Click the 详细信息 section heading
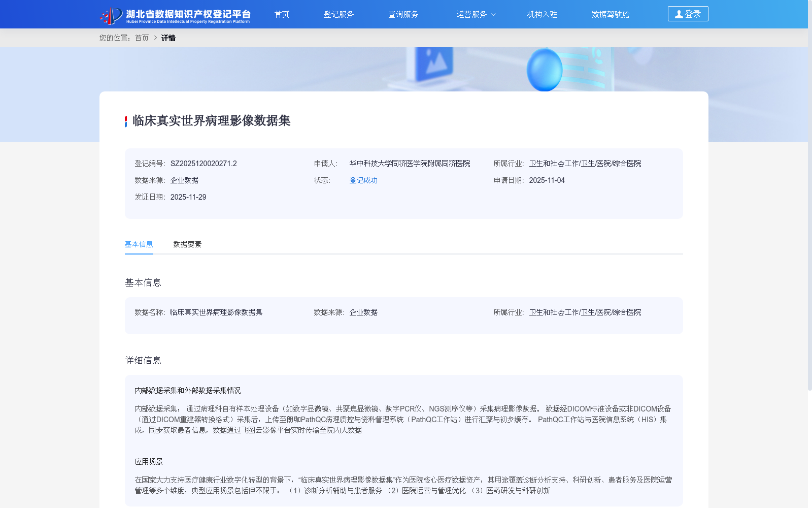 [143, 360]
